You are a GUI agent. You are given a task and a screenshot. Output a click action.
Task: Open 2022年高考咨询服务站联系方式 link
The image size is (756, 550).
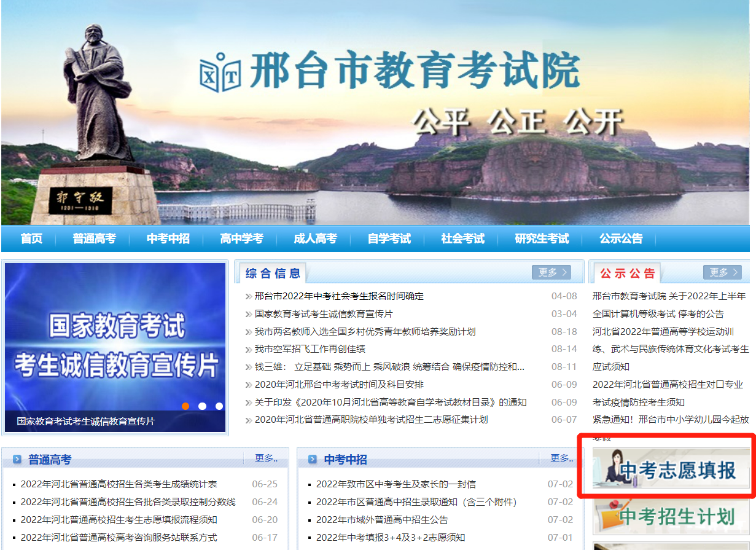[x=119, y=538]
